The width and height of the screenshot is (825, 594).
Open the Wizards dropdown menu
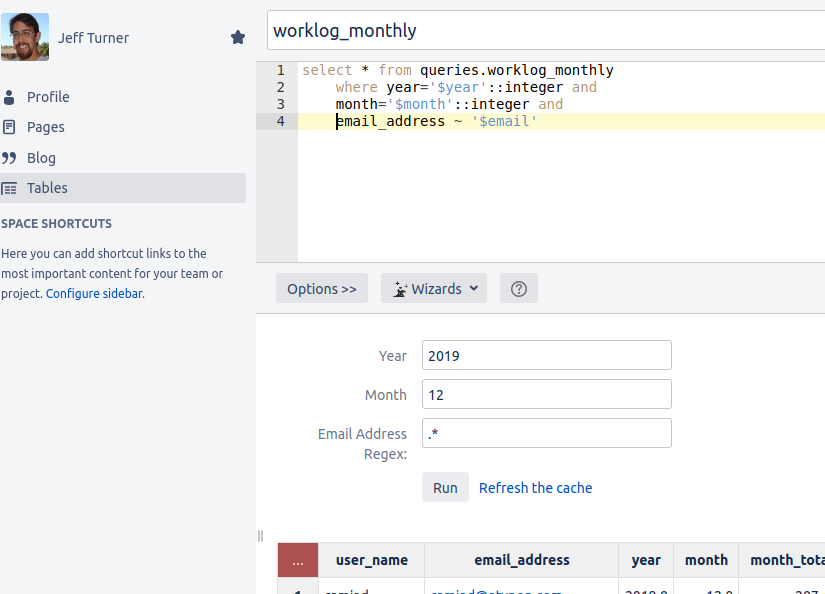434,289
